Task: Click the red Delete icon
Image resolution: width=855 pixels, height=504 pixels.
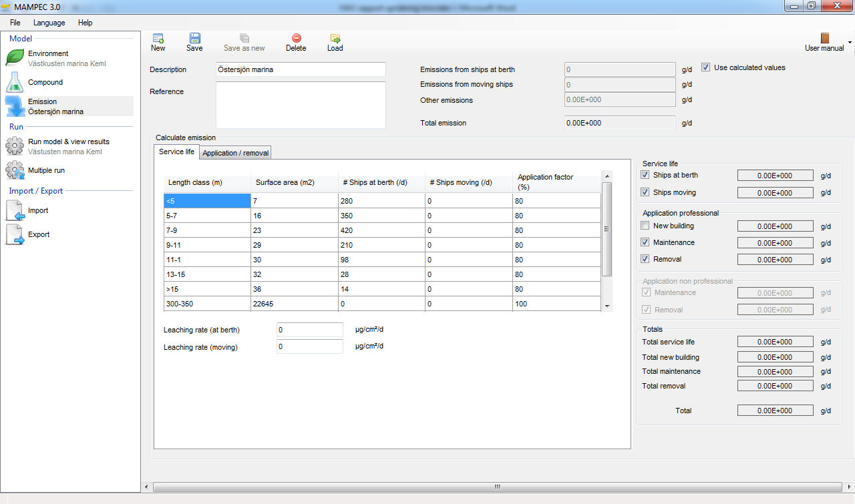Action: pos(296,38)
